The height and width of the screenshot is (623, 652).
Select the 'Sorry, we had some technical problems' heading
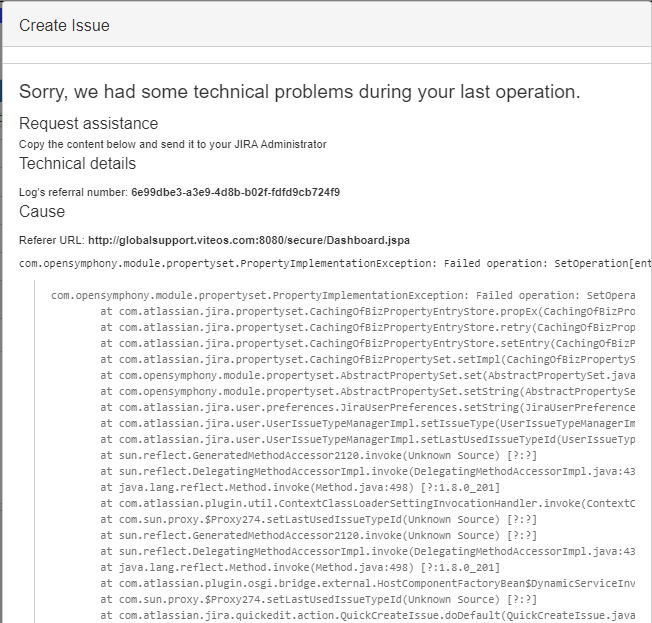pos(299,92)
